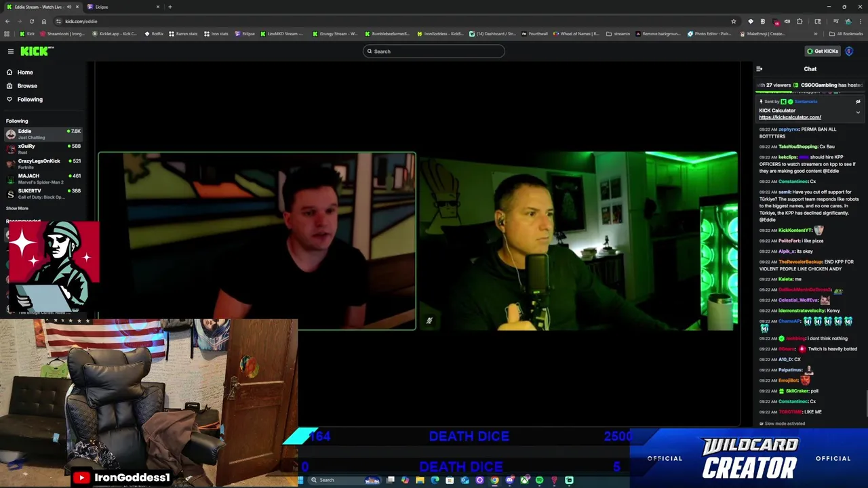
Task: Open the All Bookmarks folder
Action: coord(847,34)
